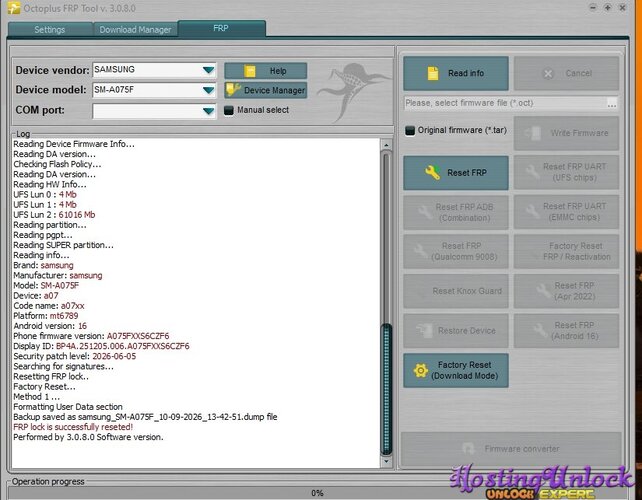Screen dimensions: 642x500
Task: Switch to Download Manager tab
Action: tap(136, 29)
